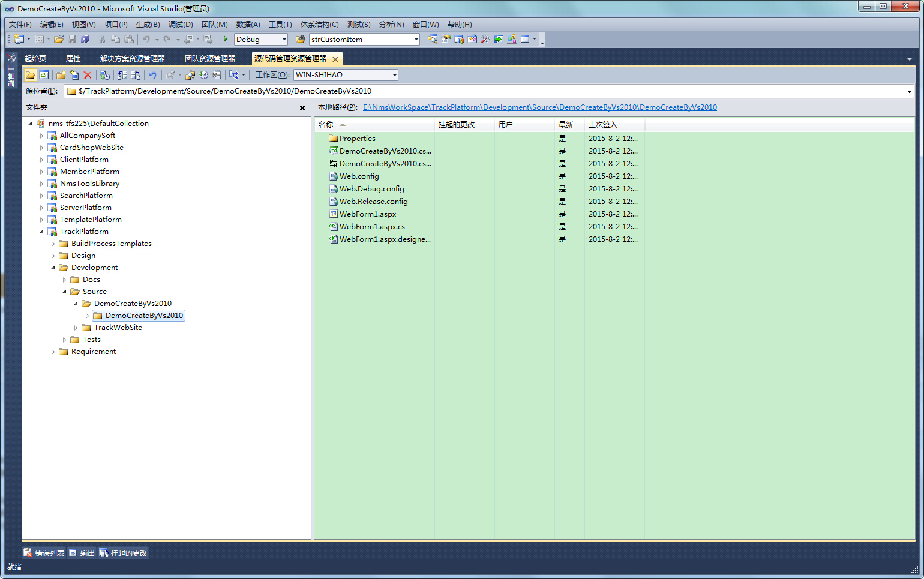Open the 生成(B) menu
Screen dimensions: 924x579
click(x=148, y=24)
